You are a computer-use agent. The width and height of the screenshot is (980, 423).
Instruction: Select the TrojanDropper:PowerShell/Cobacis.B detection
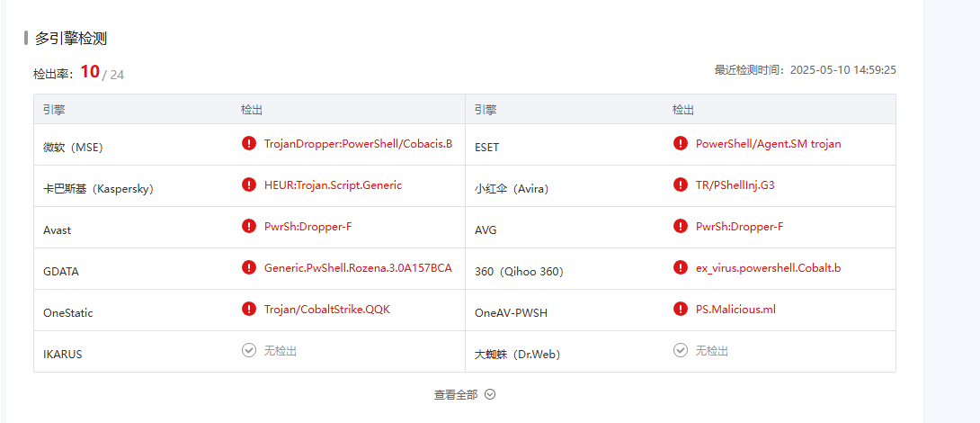pyautogui.click(x=358, y=143)
